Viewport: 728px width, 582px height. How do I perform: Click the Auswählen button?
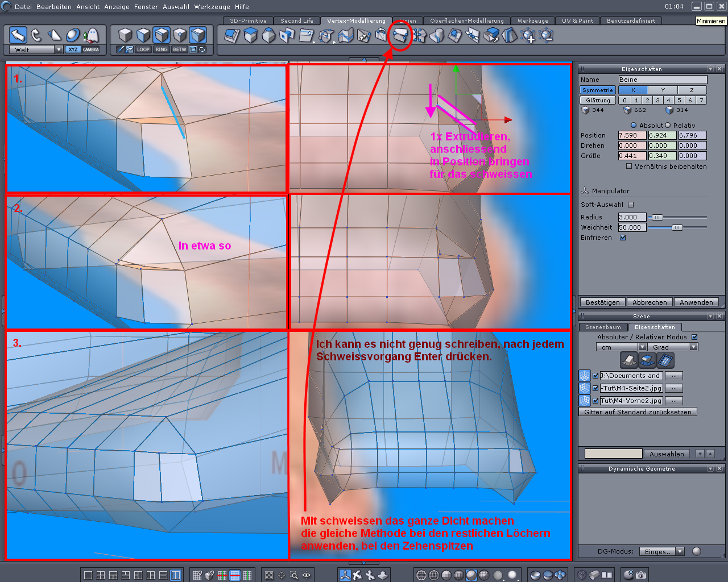coord(667,454)
